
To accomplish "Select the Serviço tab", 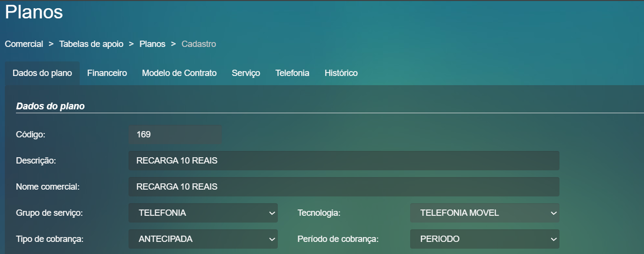I will (x=246, y=73).
